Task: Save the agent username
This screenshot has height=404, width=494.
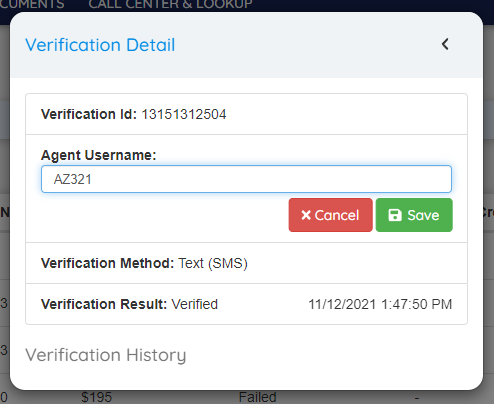Action: [414, 215]
